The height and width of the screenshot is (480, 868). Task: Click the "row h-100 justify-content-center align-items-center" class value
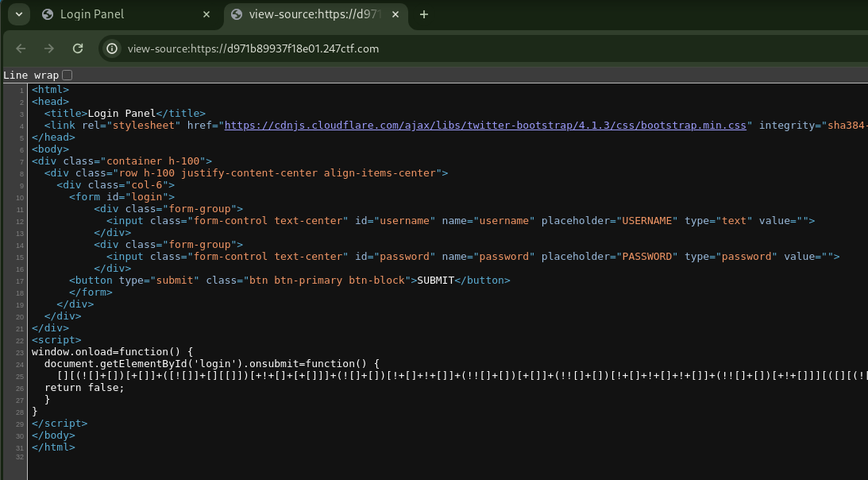pyautogui.click(x=278, y=173)
